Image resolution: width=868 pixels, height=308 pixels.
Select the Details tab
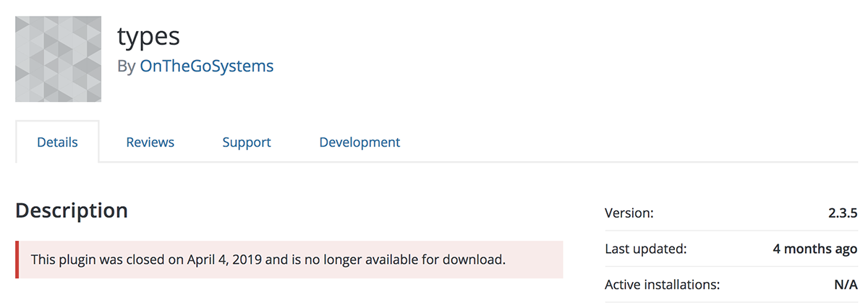click(x=57, y=142)
